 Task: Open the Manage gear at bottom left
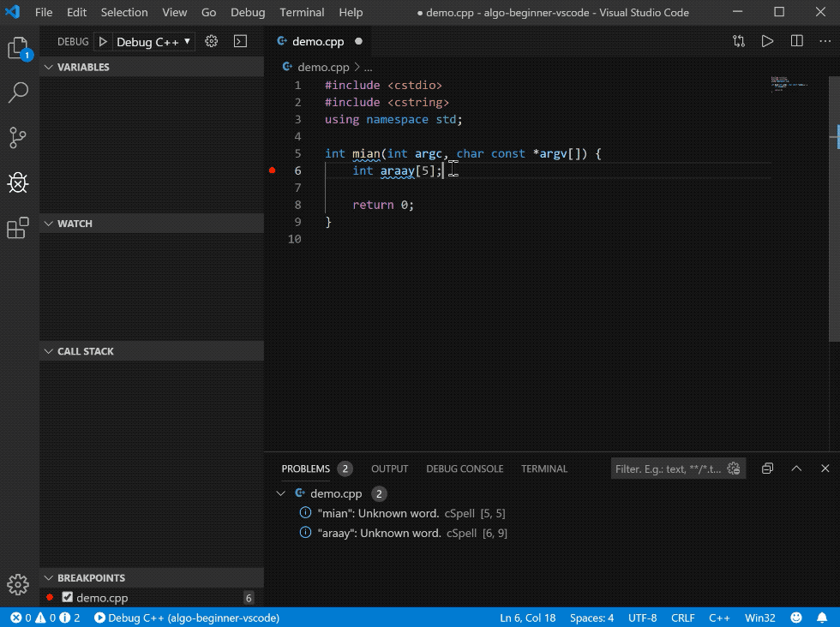(x=18, y=585)
